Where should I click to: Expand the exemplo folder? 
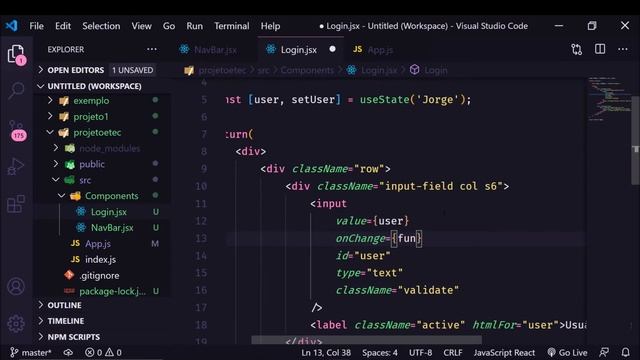click(91, 100)
